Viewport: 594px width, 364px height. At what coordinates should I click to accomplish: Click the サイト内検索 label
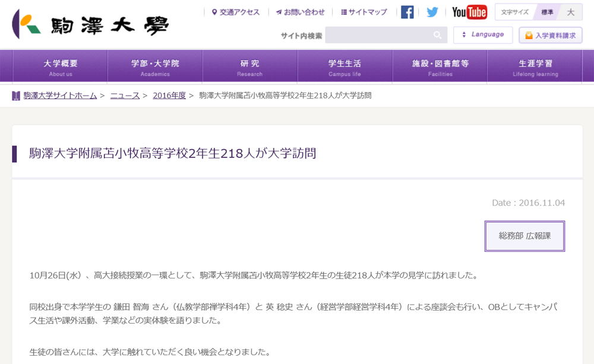tap(302, 36)
